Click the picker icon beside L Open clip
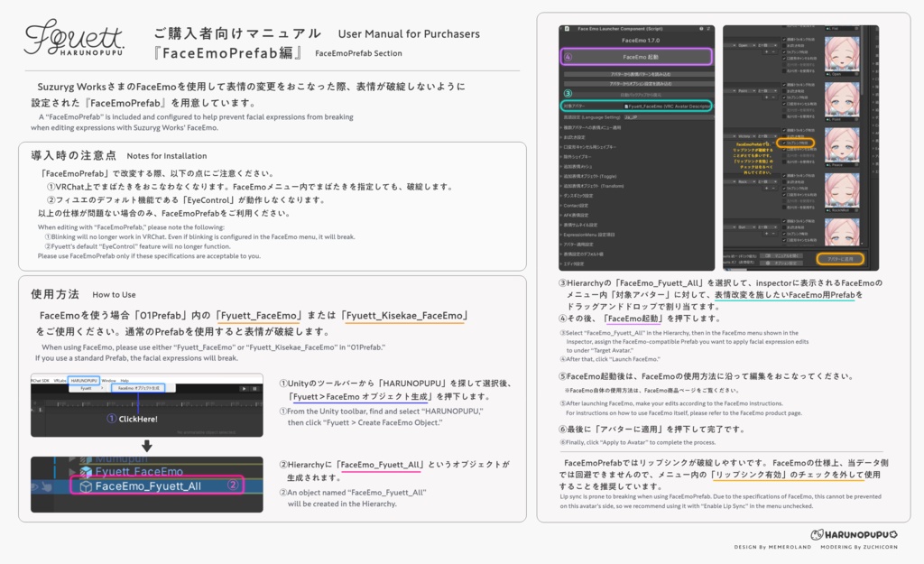Image resolution: width=924 pixels, height=564 pixels. [x=857, y=74]
